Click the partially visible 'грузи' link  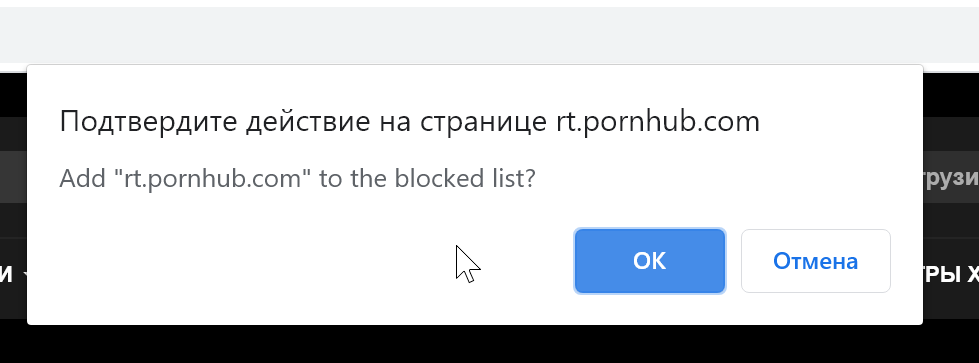pos(951,178)
